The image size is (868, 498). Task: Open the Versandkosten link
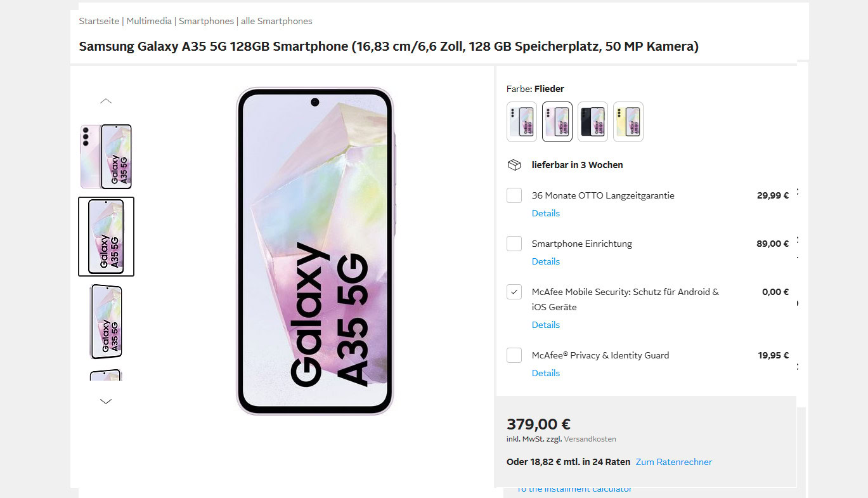tap(590, 439)
